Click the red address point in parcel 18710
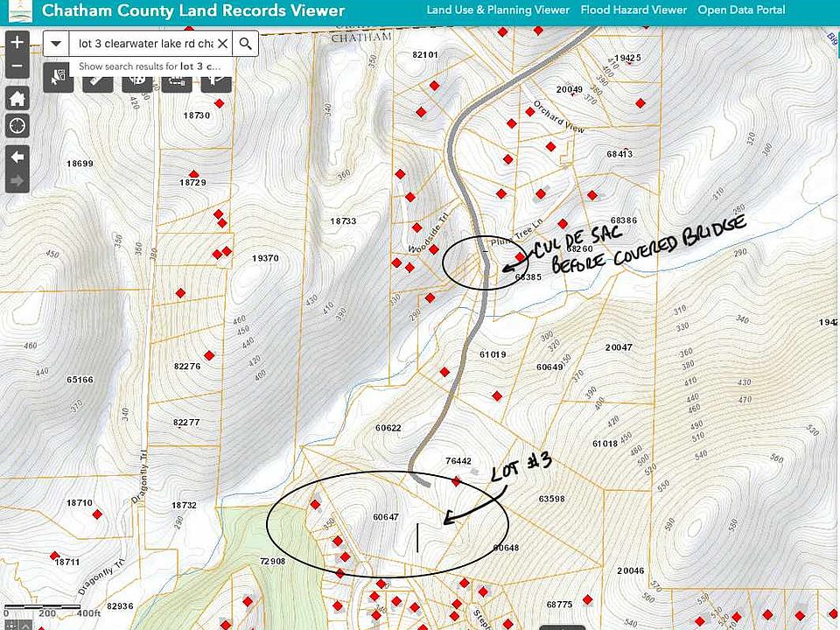840x630 pixels. 97,514
